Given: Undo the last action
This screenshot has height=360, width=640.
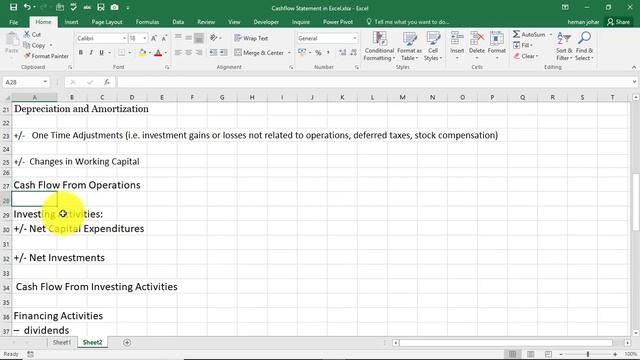Looking at the screenshot, I should [x=27, y=7].
